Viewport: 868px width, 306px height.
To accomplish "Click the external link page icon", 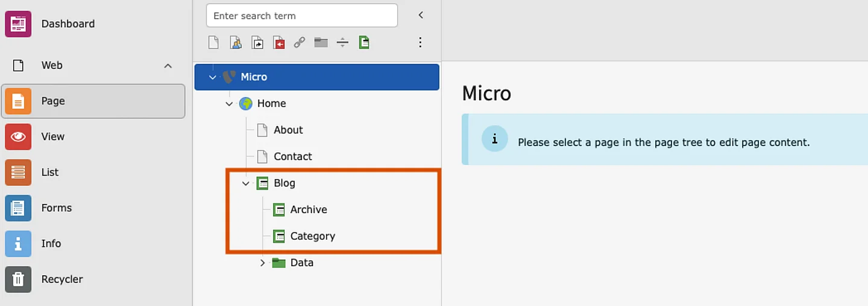I will pyautogui.click(x=300, y=42).
